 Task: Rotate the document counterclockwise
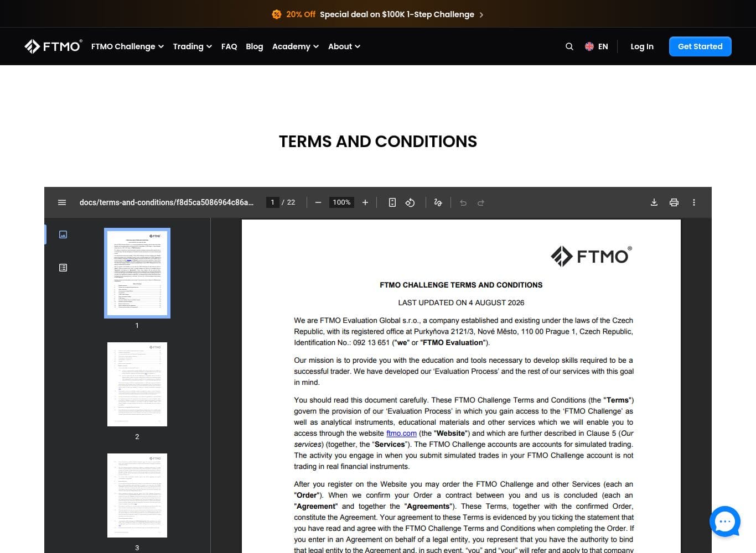point(410,202)
